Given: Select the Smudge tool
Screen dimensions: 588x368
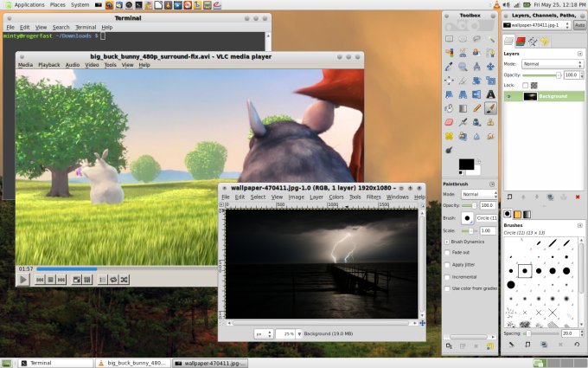Looking at the screenshot, I should pos(490,136).
